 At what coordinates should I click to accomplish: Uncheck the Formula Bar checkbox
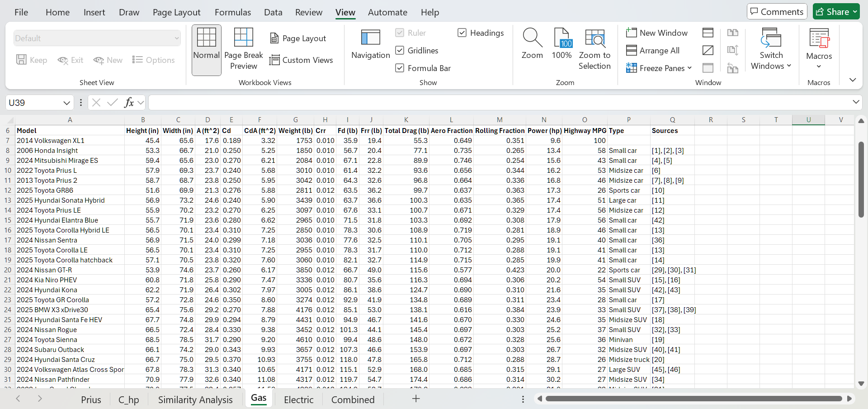click(400, 68)
